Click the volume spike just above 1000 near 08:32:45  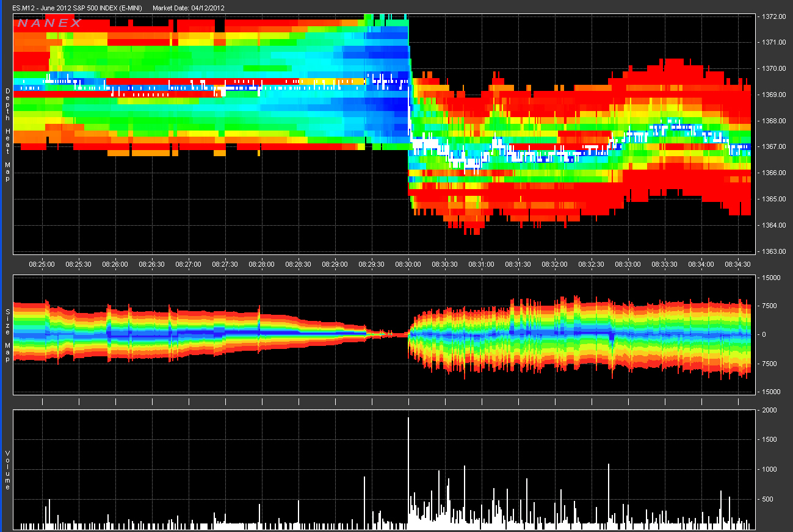click(609, 495)
